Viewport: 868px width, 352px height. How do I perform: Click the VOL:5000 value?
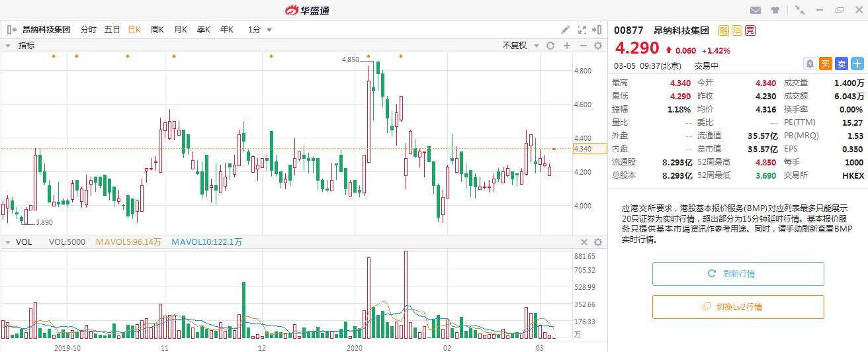pos(67,242)
